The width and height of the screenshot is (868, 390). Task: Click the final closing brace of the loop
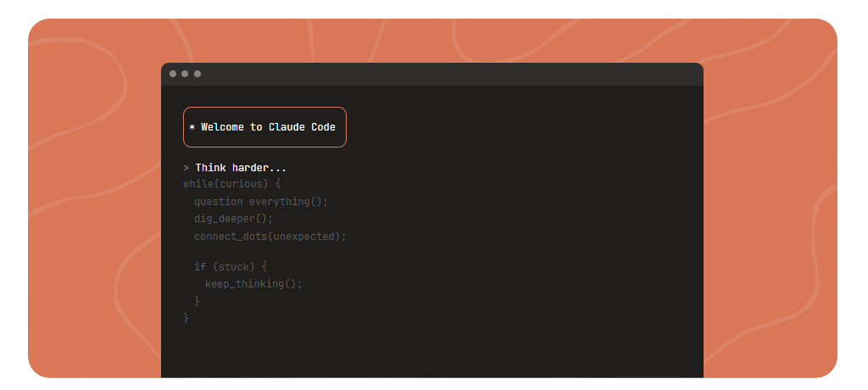[186, 318]
